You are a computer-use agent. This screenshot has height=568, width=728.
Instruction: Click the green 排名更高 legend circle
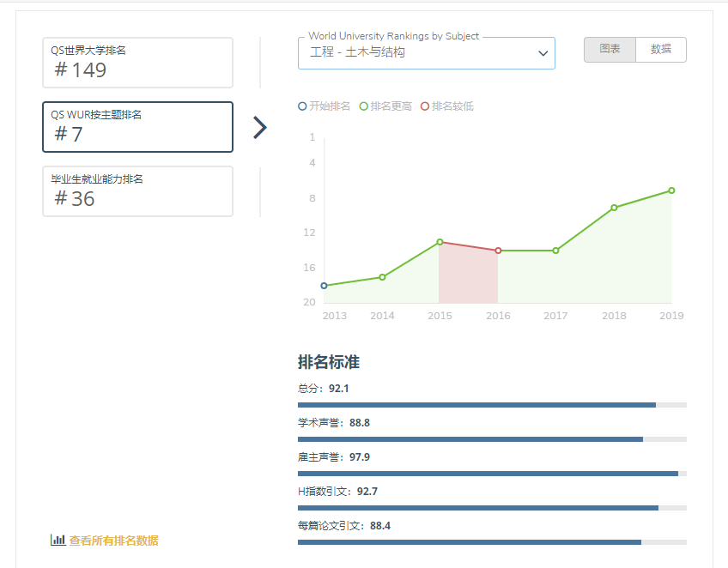pyautogui.click(x=364, y=106)
